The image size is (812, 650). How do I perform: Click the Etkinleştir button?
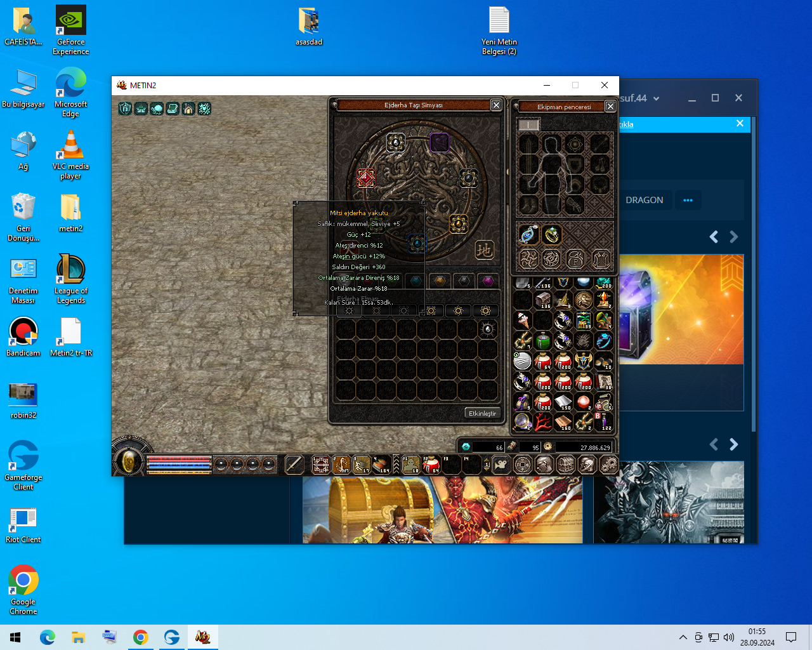(x=482, y=413)
